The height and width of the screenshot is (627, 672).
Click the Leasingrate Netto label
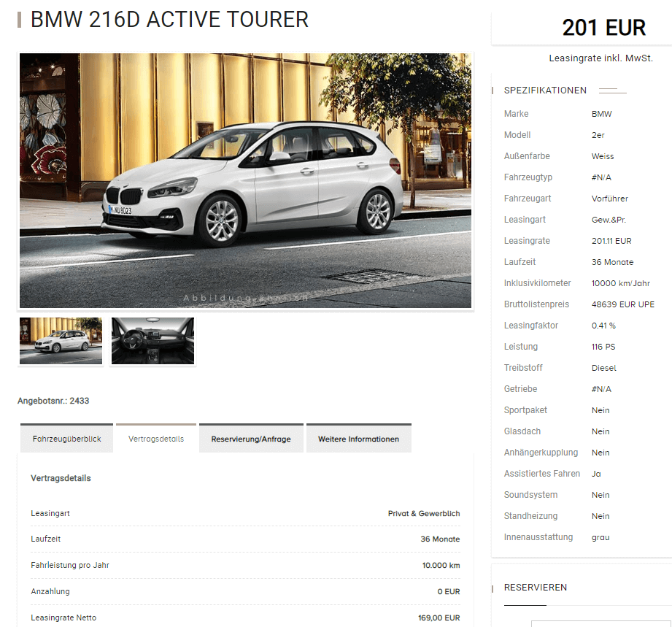tap(63, 618)
